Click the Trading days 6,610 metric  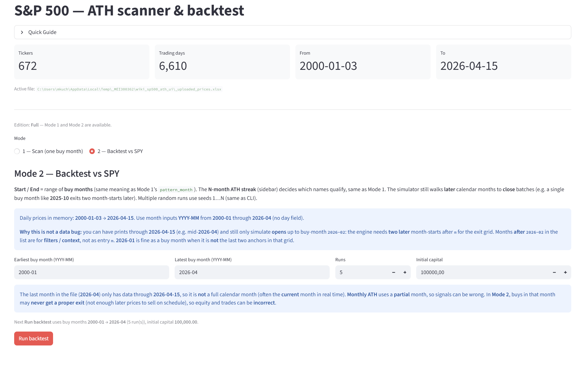click(222, 62)
